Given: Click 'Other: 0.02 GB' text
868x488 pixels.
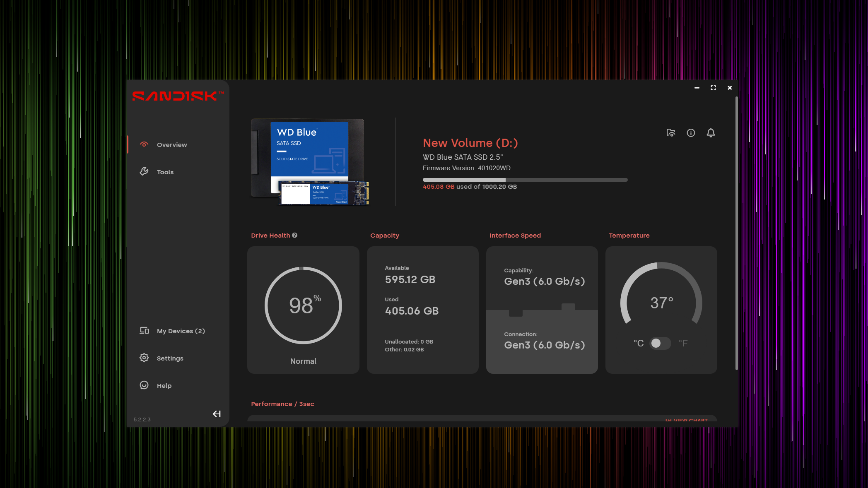Looking at the screenshot, I should [404, 349].
